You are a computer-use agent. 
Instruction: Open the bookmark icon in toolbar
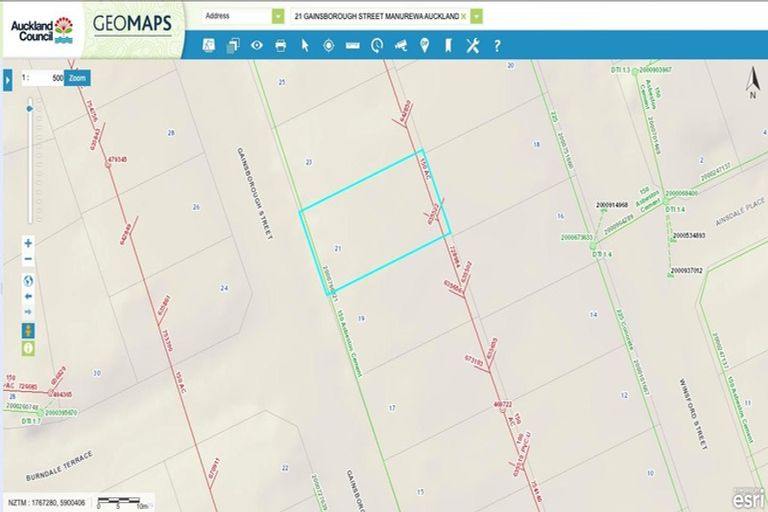[x=449, y=45]
